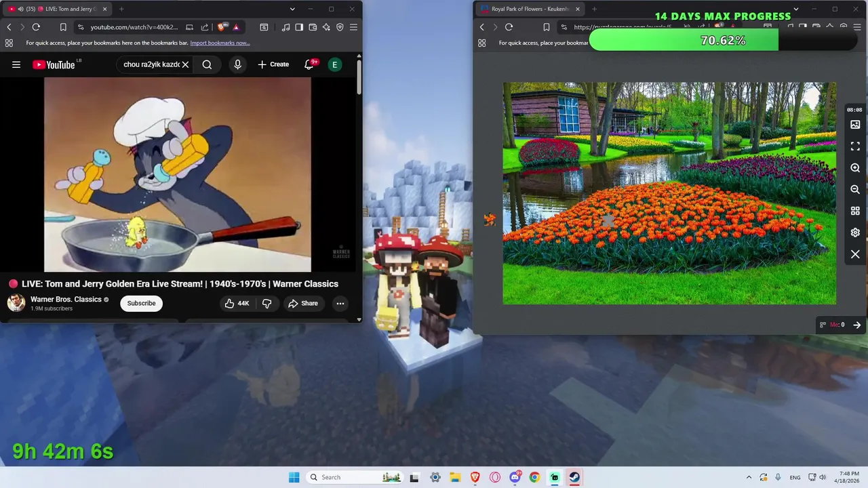868x488 pixels.
Task: Open a new tab in YouTube window
Action: coord(121,9)
